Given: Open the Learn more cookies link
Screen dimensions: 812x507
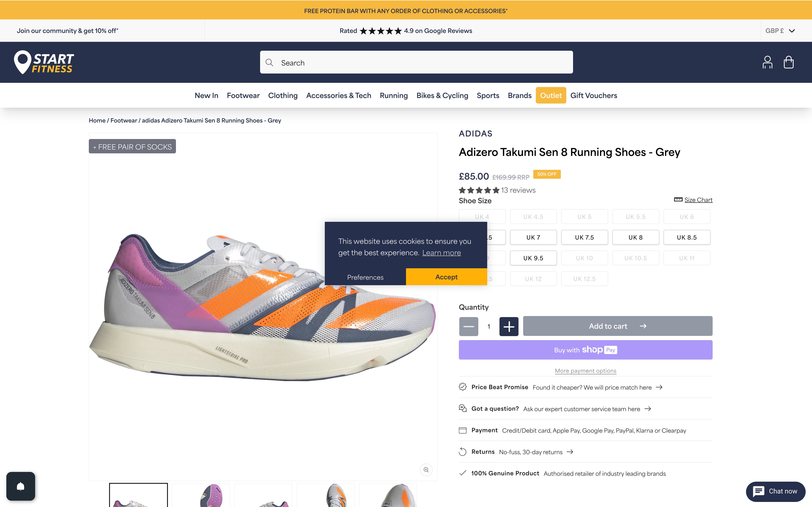Looking at the screenshot, I should 441,252.
